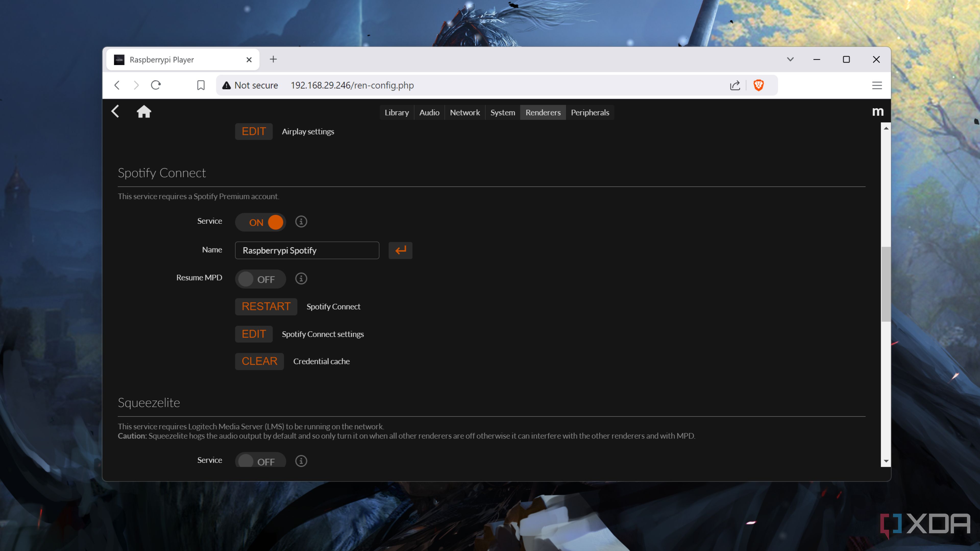This screenshot has width=980, height=551.
Task: Turn off the Spotify Connect Service toggle
Action: coord(261,222)
